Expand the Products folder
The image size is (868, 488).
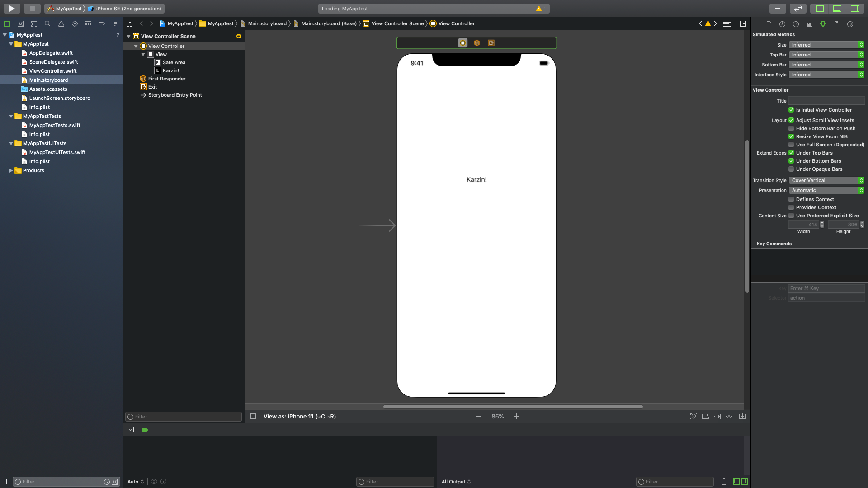tap(11, 170)
